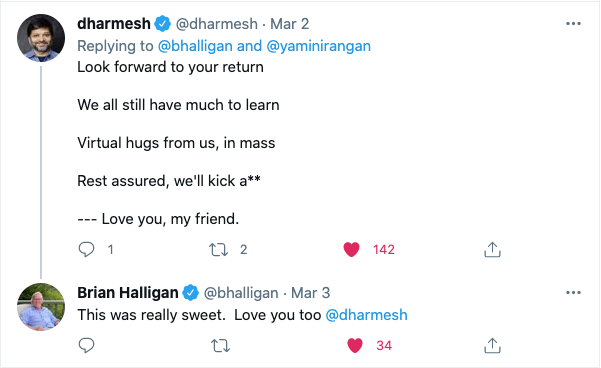The height and width of the screenshot is (368, 601).
Task: Click the 142 likes count
Action: tap(384, 250)
